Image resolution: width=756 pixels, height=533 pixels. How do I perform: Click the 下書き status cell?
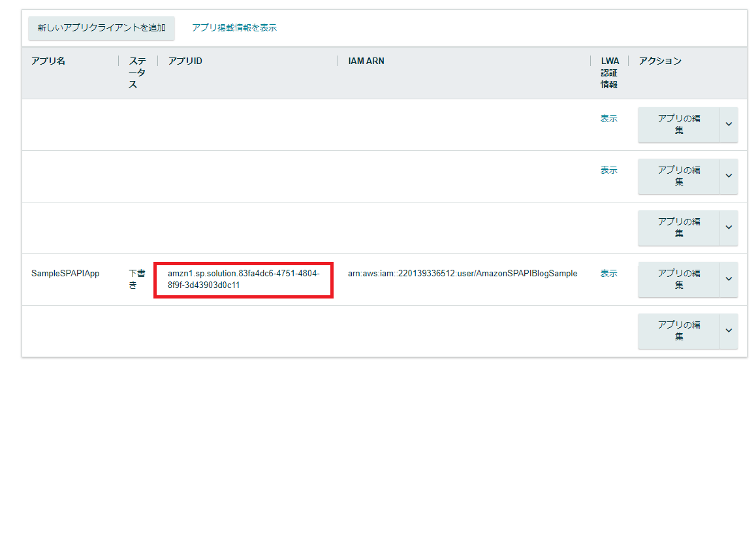(137, 280)
